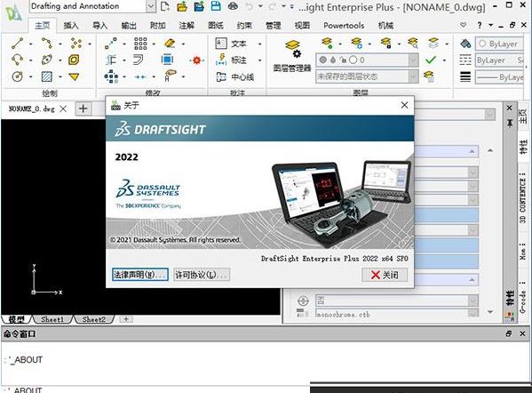Click the Legal Notices (法律声明) button

click(139, 275)
